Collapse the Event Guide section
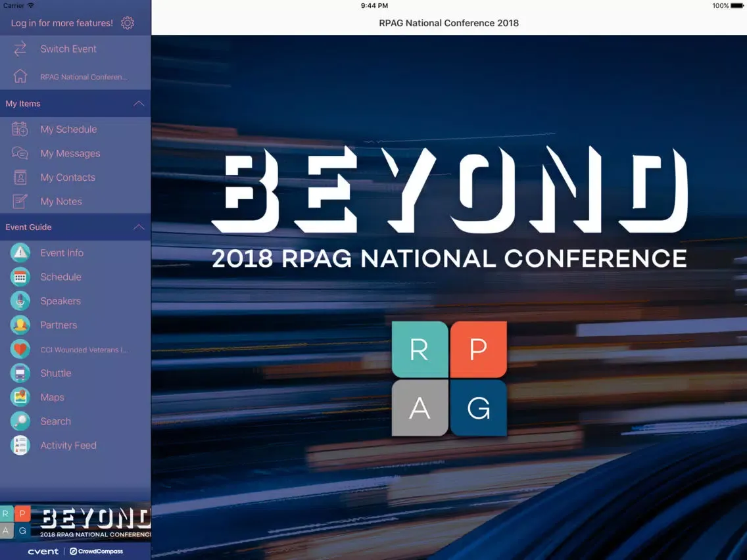Image resolution: width=747 pixels, height=560 pixels. (x=139, y=227)
